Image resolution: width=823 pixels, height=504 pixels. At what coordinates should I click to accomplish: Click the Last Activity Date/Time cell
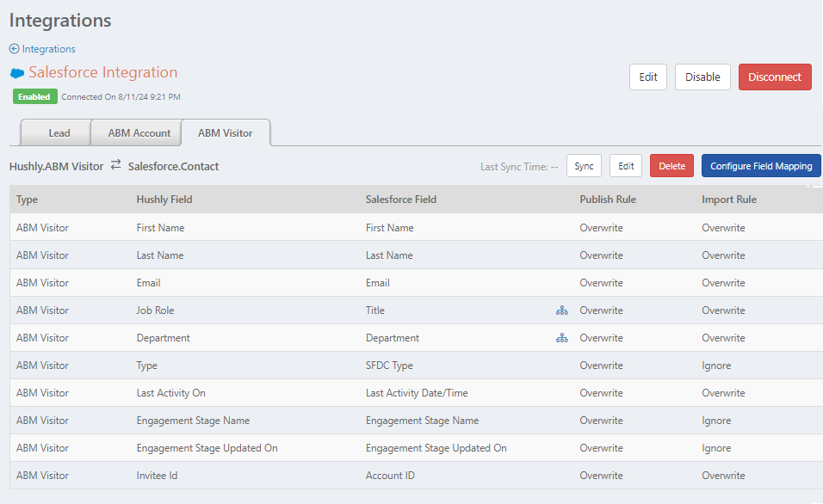pyautogui.click(x=417, y=393)
